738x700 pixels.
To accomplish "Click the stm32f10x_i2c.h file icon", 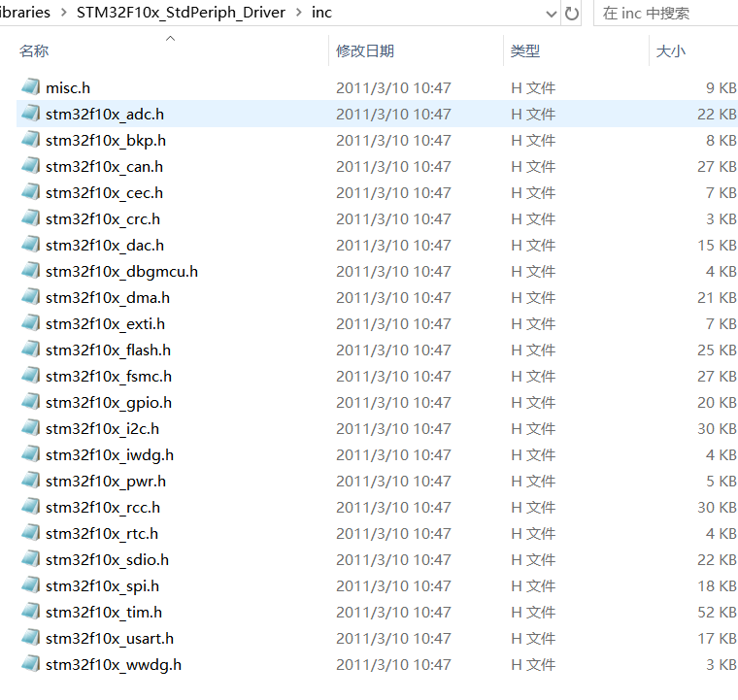I will pos(31,428).
